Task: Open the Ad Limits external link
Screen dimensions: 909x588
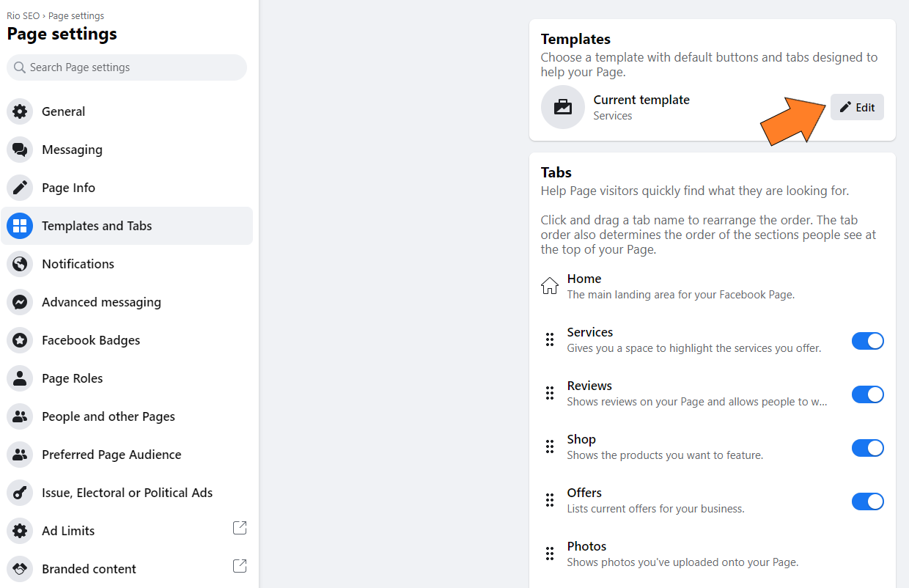Action: (239, 528)
